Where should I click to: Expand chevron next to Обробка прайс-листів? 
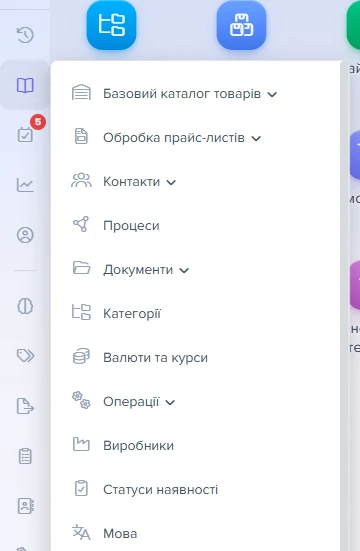pos(256,138)
